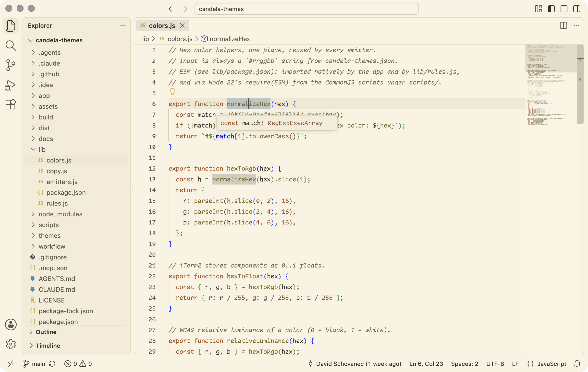The height and width of the screenshot is (372, 588).
Task: Open the Manage settings gear
Action: point(11,344)
